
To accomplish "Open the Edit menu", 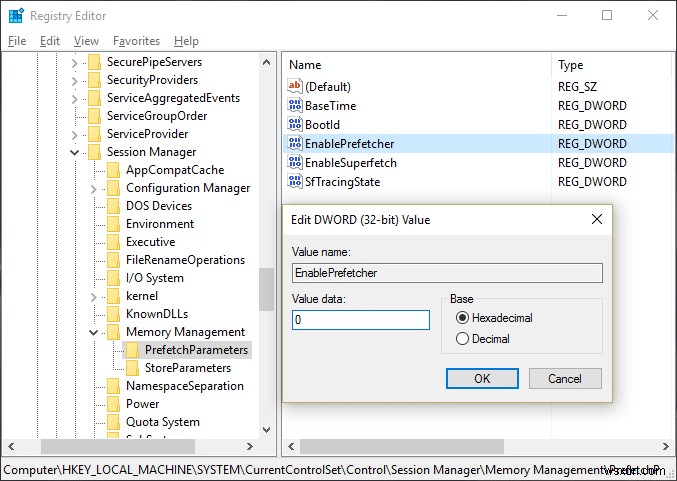I will point(50,41).
